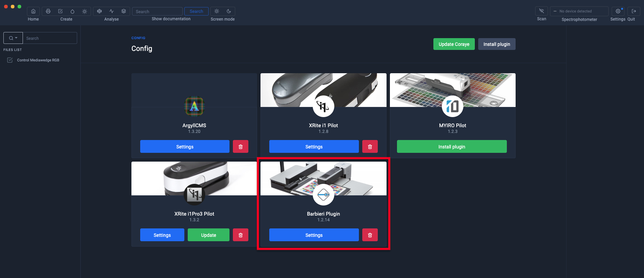Click the XRite i1Pro3 Pilot version 1.3.2

(194, 220)
